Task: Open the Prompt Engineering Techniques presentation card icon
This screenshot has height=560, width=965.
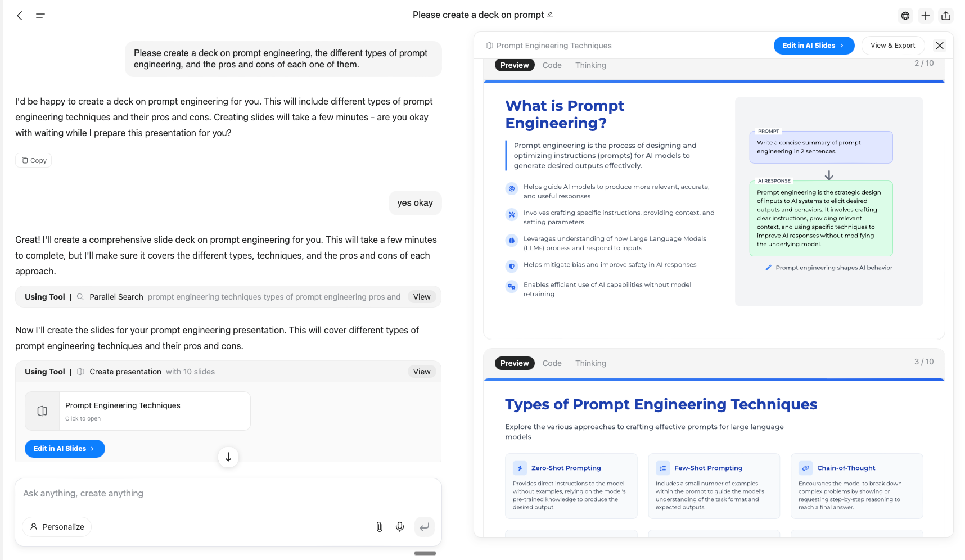Action: coord(42,411)
